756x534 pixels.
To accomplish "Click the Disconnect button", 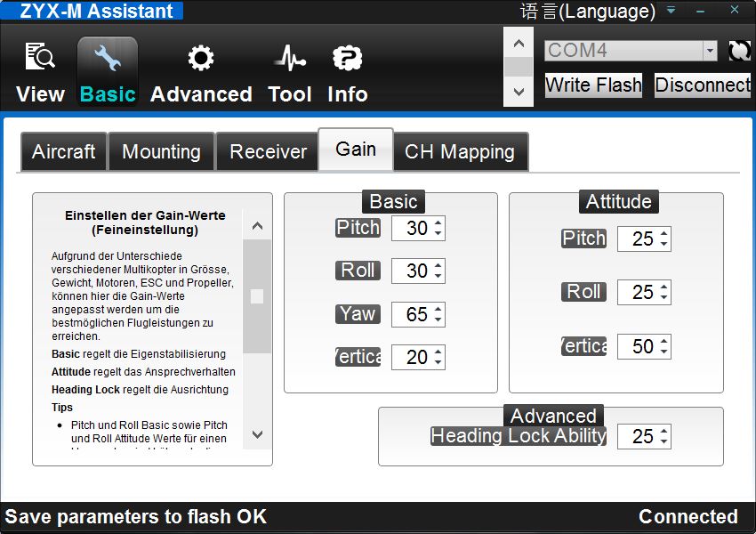I will 703,85.
